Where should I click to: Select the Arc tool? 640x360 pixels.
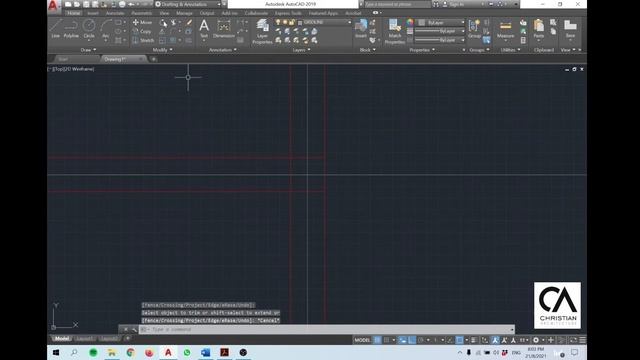(x=106, y=29)
